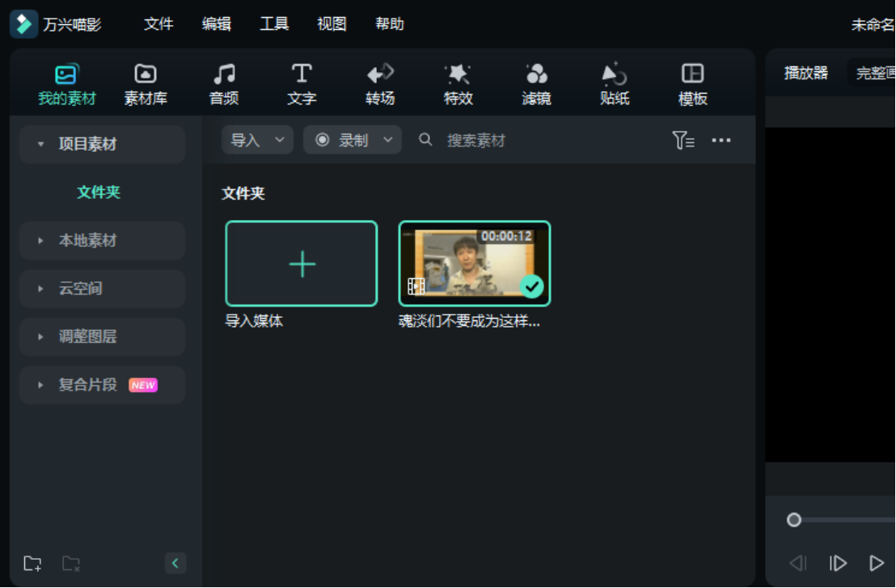The image size is (896, 588).
Task: Select the 文字 text tool panel
Action: tap(301, 83)
